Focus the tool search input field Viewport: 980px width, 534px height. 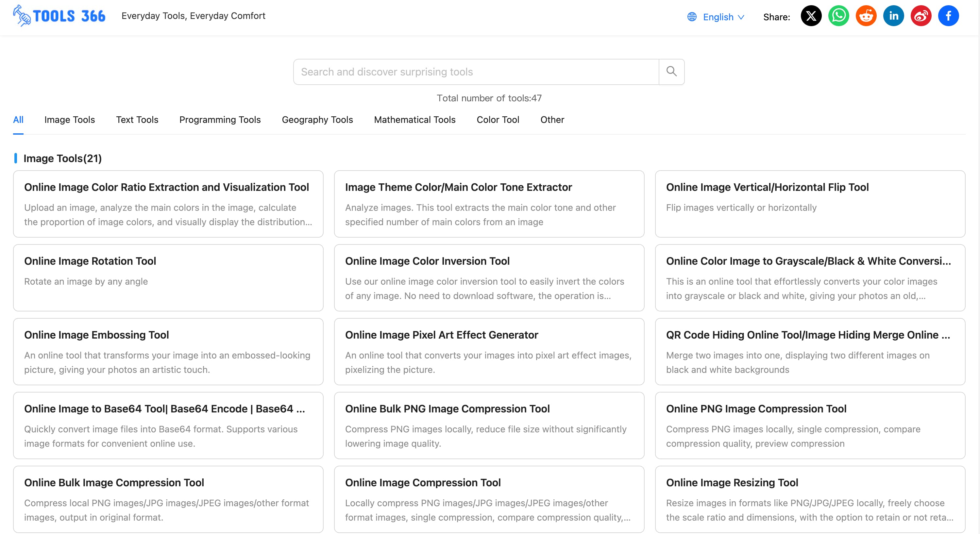pyautogui.click(x=476, y=72)
